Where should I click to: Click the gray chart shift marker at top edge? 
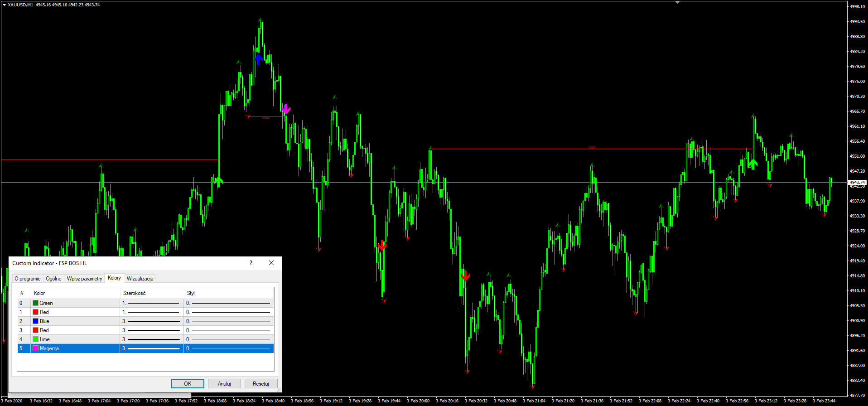(x=677, y=2)
